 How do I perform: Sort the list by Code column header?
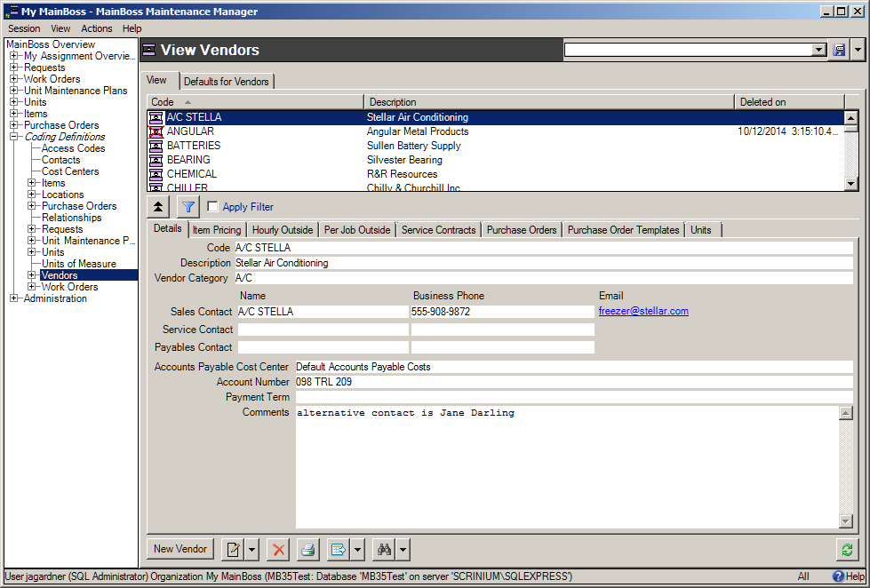pyautogui.click(x=256, y=102)
